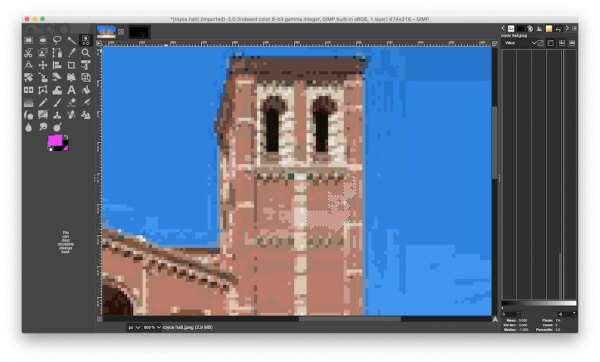Open the zoom percentage dropdown
This screenshot has width=600, height=362.
coord(152,328)
